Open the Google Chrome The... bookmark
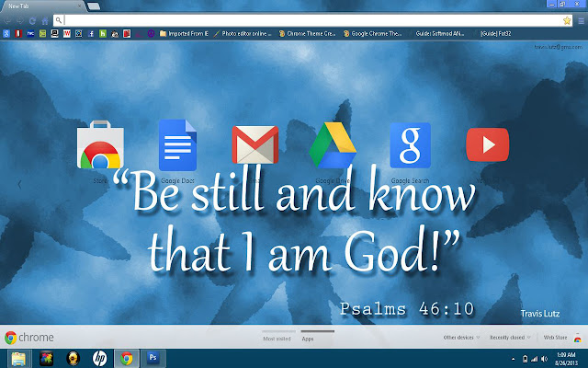 (373, 34)
